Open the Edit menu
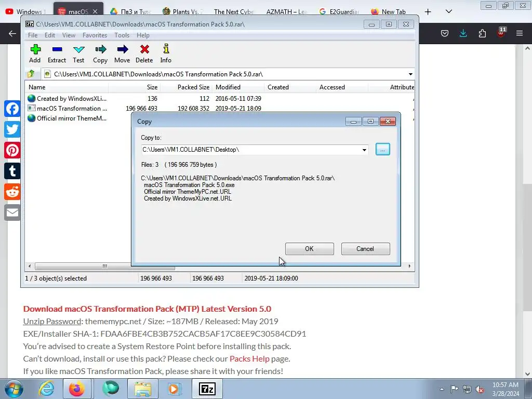This screenshot has width=532, height=399. [49, 35]
